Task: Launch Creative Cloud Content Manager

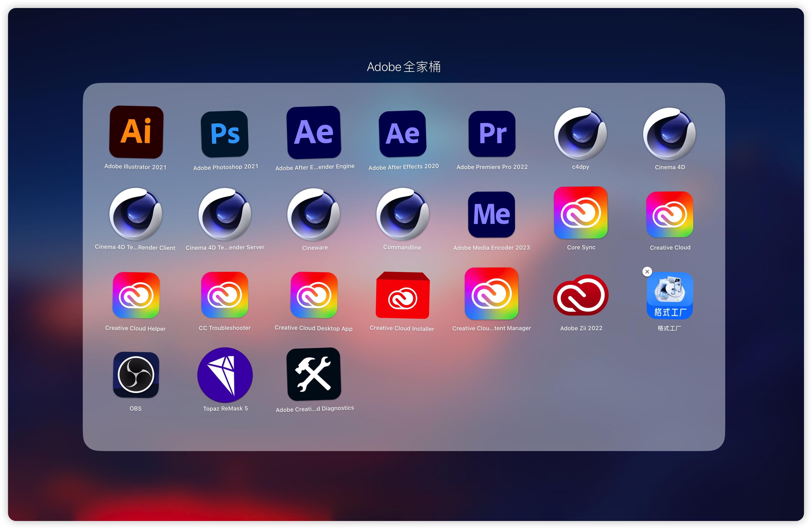Action: click(492, 294)
